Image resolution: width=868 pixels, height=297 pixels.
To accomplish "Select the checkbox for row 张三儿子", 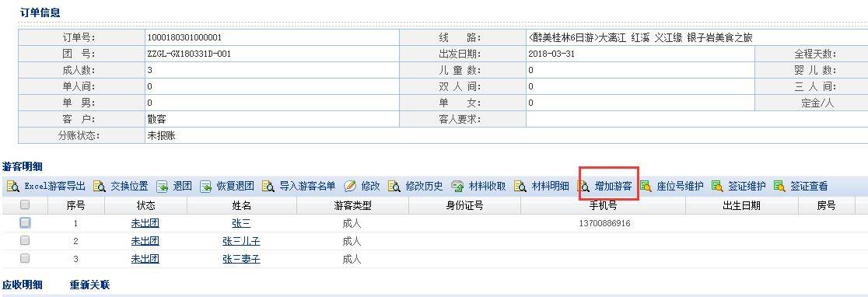I will [x=25, y=240].
